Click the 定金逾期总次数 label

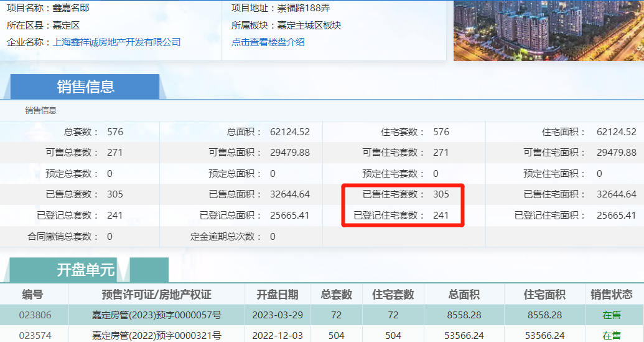point(226,237)
